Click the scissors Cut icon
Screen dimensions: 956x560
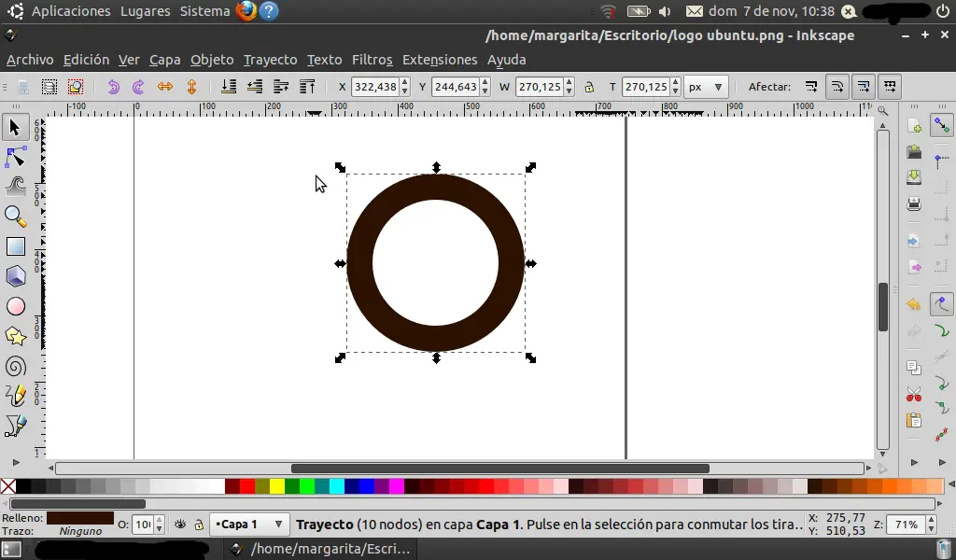click(x=914, y=395)
